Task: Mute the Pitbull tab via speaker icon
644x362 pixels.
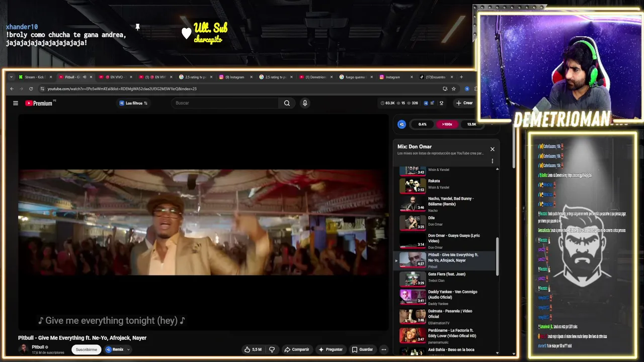Action: click(x=84, y=77)
